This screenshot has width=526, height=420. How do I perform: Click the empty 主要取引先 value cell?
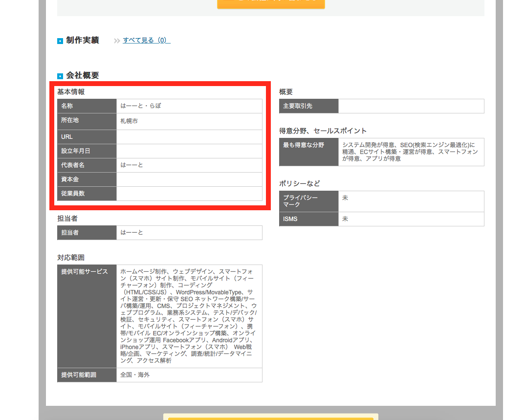click(411, 106)
